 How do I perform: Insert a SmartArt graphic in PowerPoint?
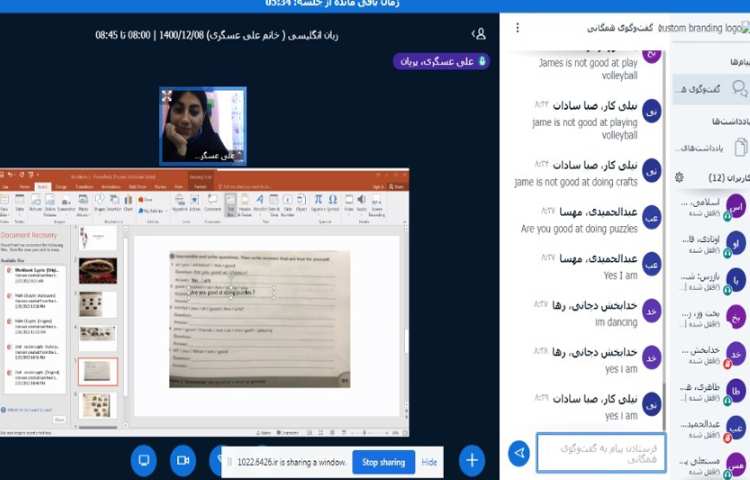tap(114, 203)
